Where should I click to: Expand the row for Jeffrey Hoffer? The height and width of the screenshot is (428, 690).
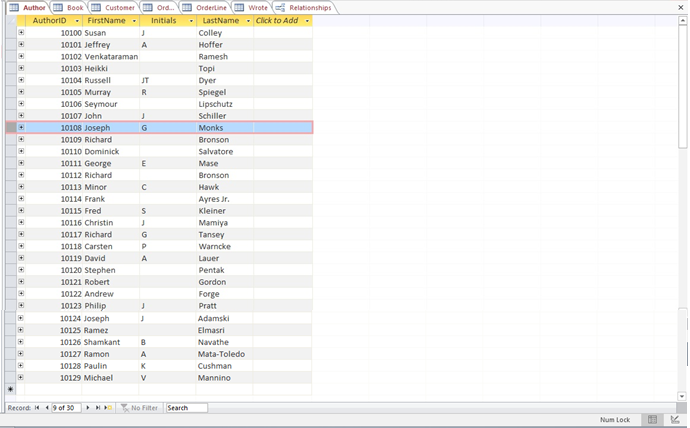(21, 44)
